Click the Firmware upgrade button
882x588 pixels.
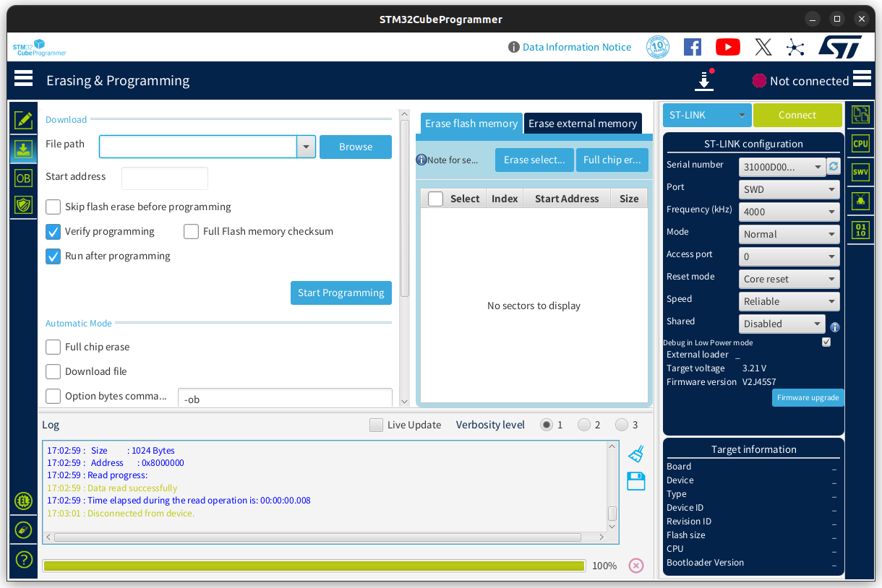(808, 398)
